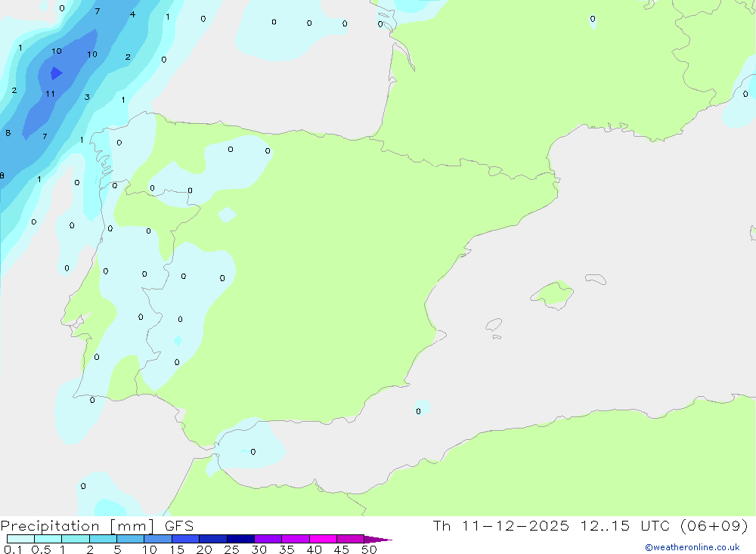Viewport: 756px width, 554px height.
Task: Click the 25–30 mm navy legend swatch
Action: tap(240, 539)
